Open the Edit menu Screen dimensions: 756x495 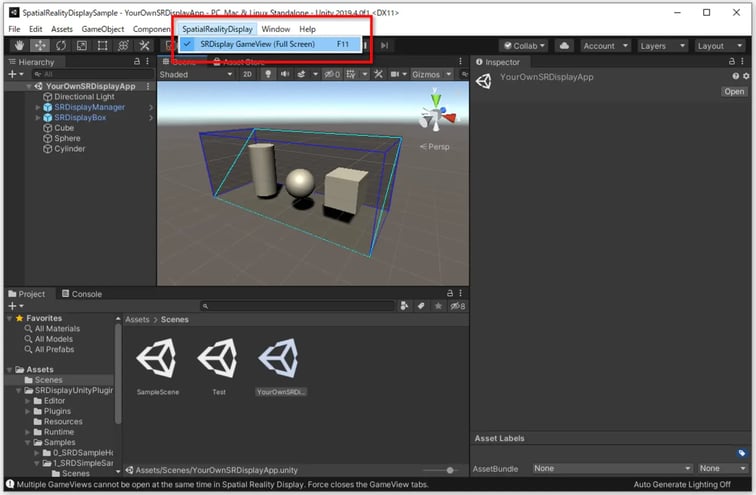coord(35,29)
